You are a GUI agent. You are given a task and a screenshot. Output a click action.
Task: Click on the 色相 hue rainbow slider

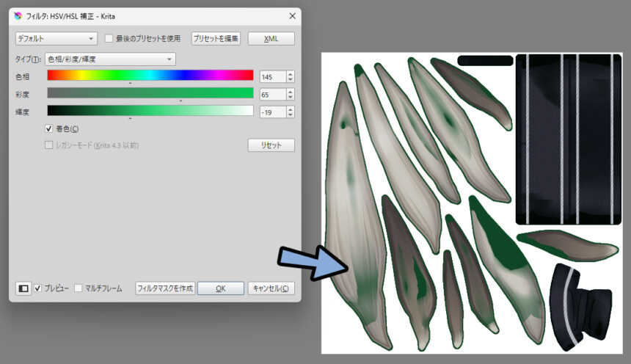150,76
